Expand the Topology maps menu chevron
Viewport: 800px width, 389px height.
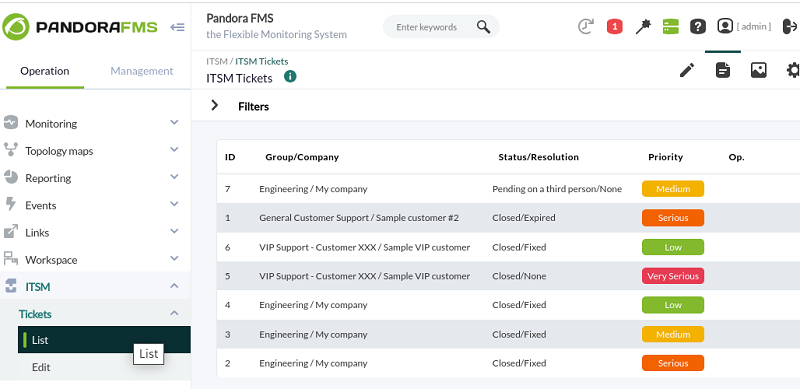pos(174,150)
